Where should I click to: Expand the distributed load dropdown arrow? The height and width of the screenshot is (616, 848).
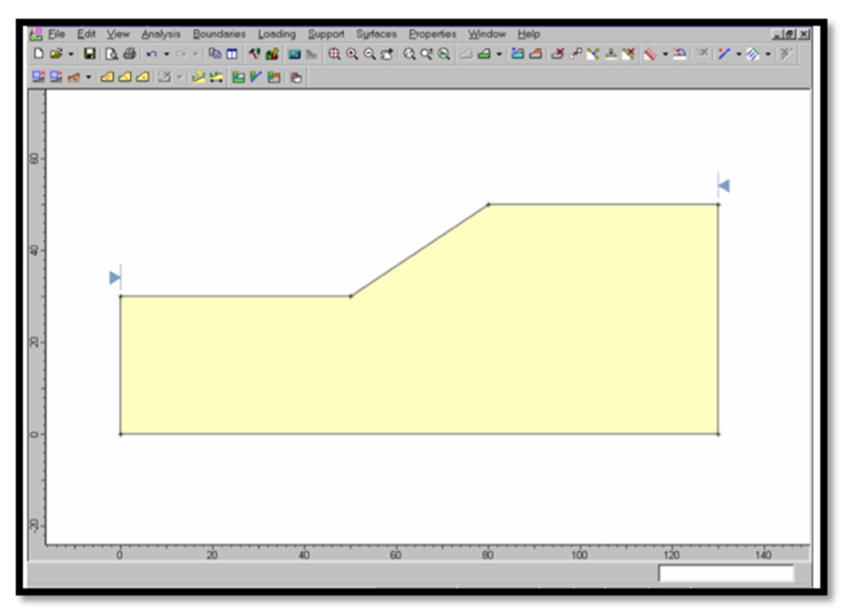tap(665, 54)
